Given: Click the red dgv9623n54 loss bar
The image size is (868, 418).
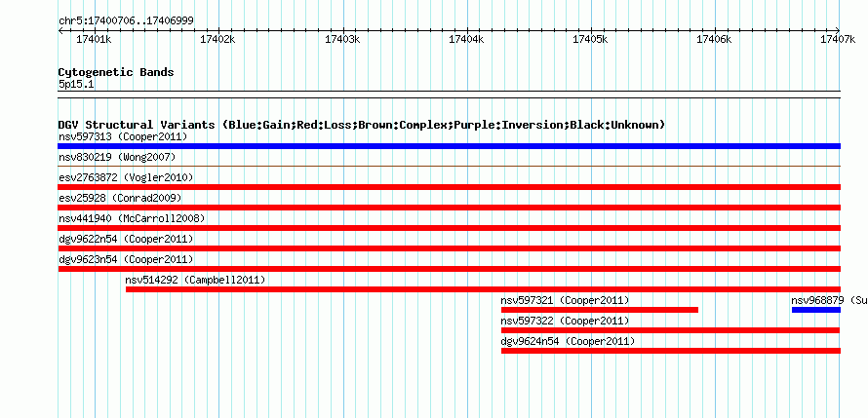Looking at the screenshot, I should pyautogui.click(x=449, y=269).
